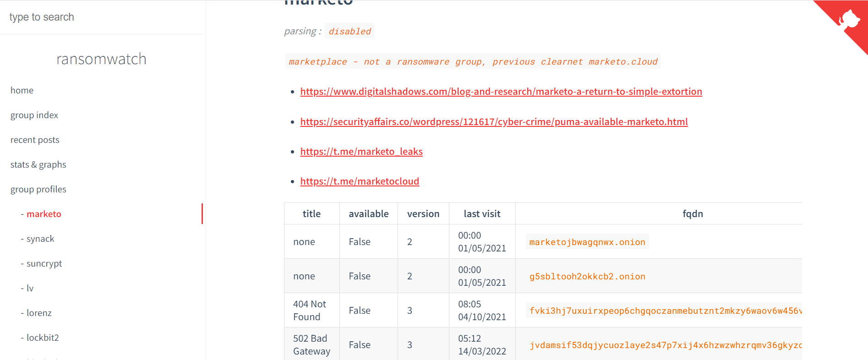Click 'False' in the 502 Bad Gateway row

[x=360, y=345]
